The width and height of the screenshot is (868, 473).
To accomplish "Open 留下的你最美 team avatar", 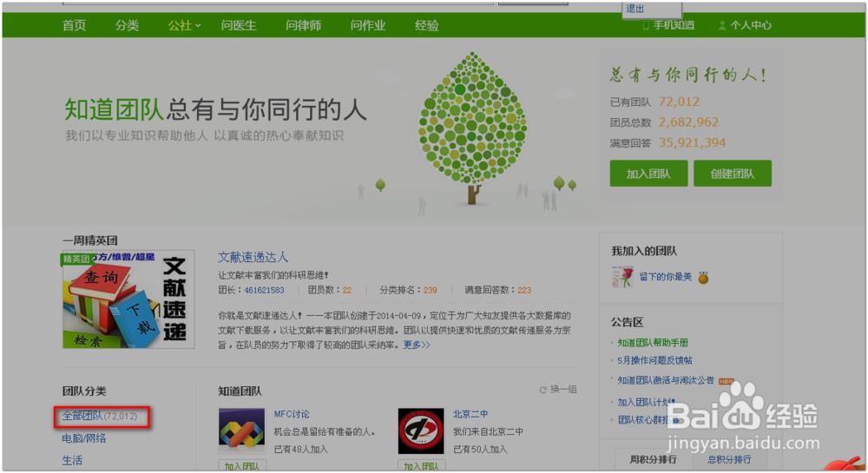I will tap(622, 277).
